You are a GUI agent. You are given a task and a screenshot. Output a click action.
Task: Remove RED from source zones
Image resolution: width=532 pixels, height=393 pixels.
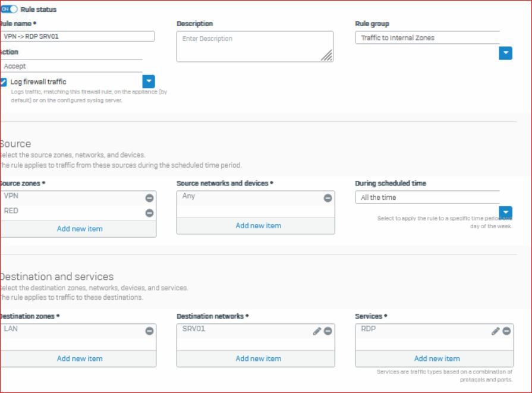pos(149,213)
